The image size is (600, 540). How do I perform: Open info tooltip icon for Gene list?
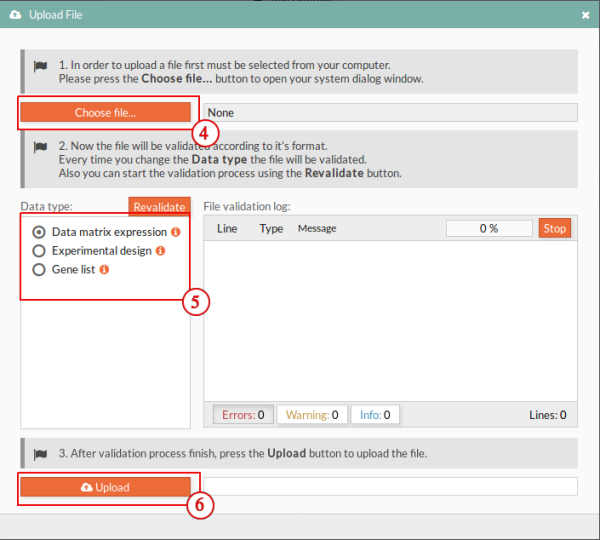(104, 270)
